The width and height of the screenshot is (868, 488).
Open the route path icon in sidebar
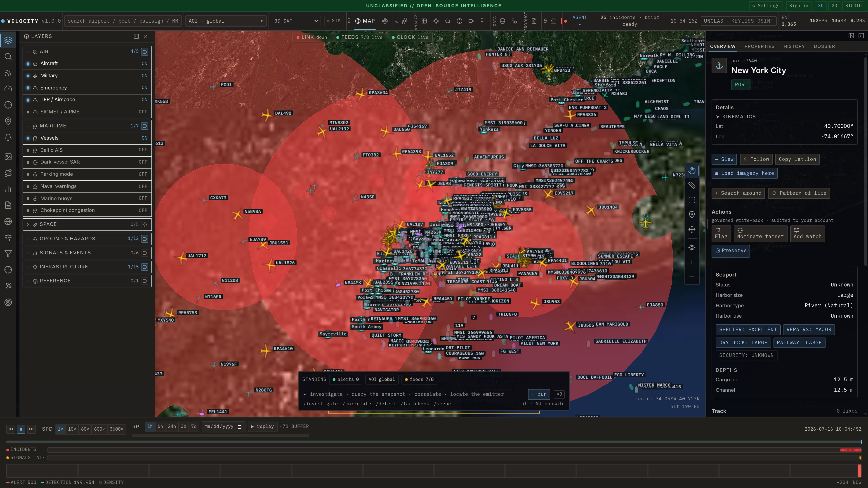(x=8, y=173)
